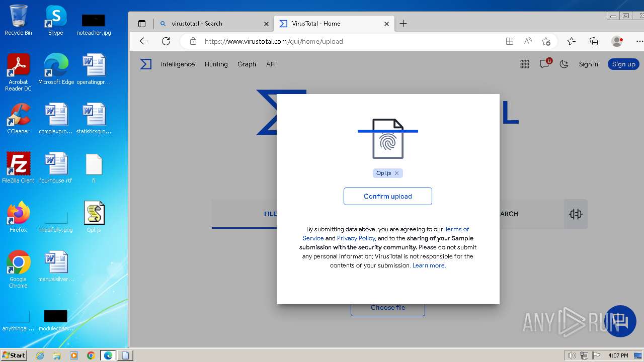This screenshot has height=362, width=644.
Task: Click Internet Explorer taskbar icon
Action: click(x=40, y=355)
